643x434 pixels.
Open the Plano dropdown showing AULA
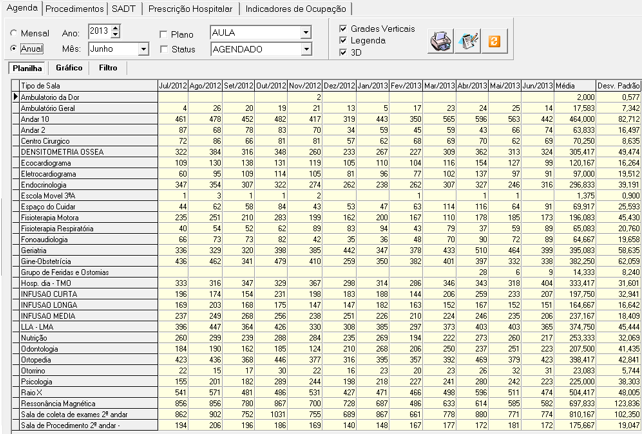pos(306,33)
